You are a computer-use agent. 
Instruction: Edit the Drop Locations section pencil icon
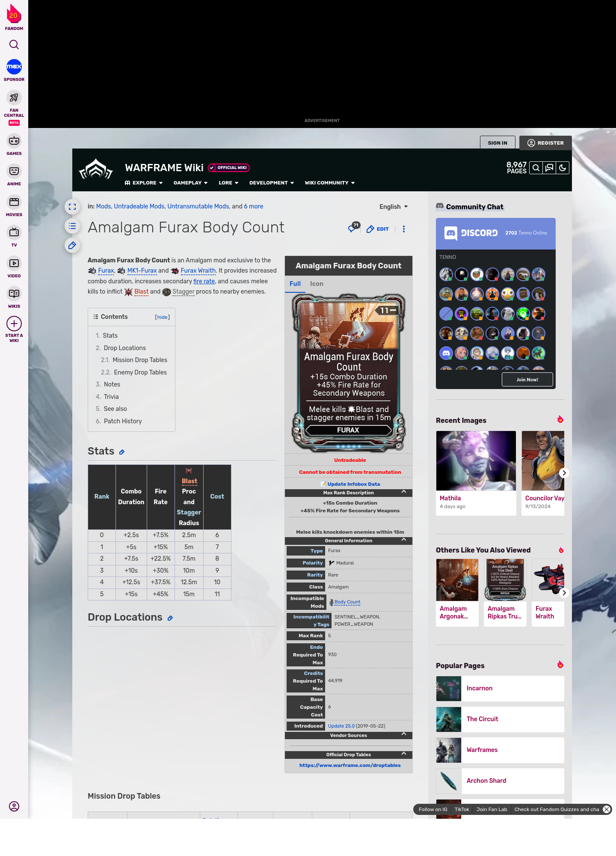[170, 618]
